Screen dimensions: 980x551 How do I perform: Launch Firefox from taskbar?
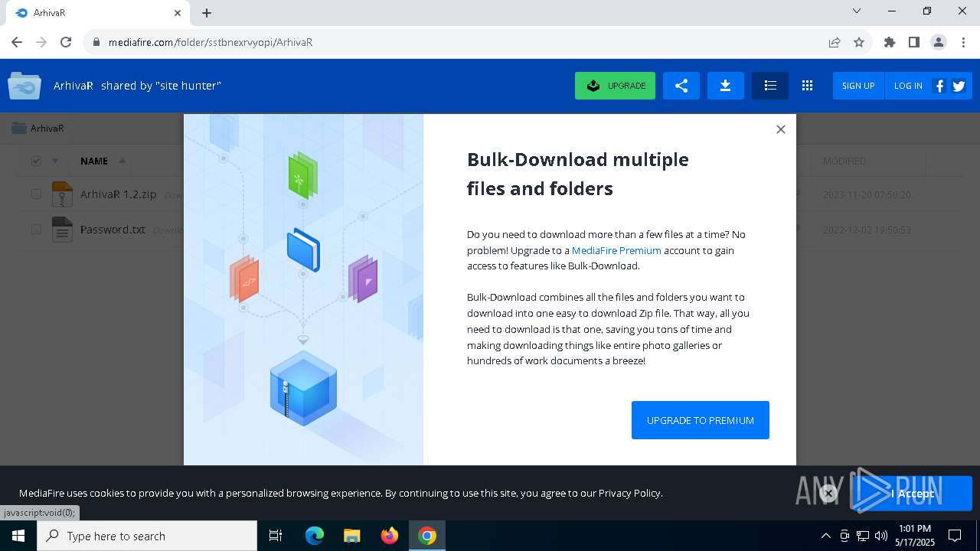coord(390,536)
